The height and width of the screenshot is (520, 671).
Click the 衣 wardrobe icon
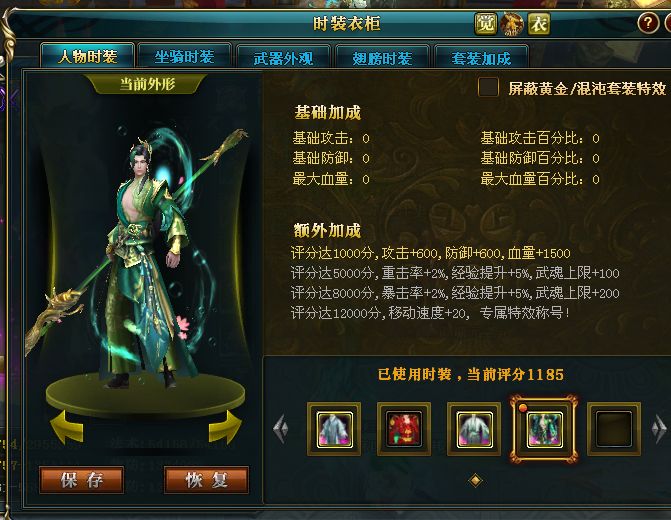click(x=539, y=24)
